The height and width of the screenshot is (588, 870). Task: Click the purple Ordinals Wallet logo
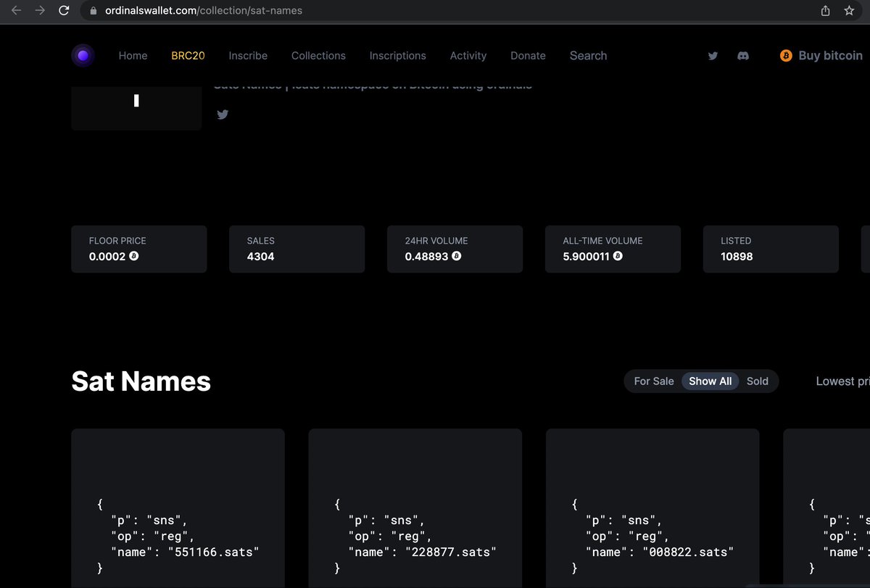point(83,56)
